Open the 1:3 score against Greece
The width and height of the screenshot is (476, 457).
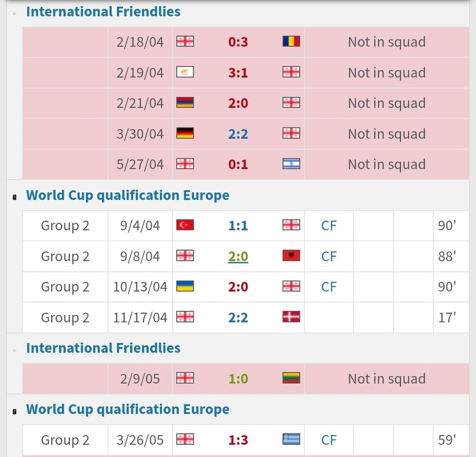[x=238, y=440]
